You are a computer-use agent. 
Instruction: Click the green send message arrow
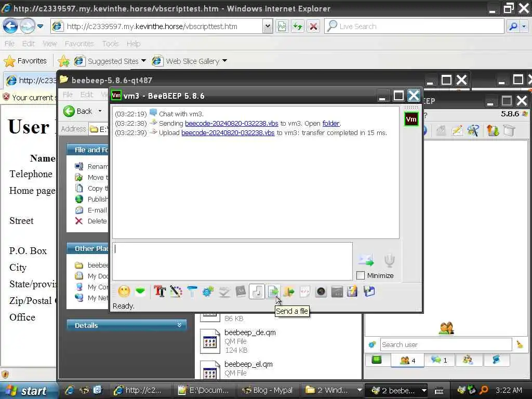pyautogui.click(x=366, y=260)
